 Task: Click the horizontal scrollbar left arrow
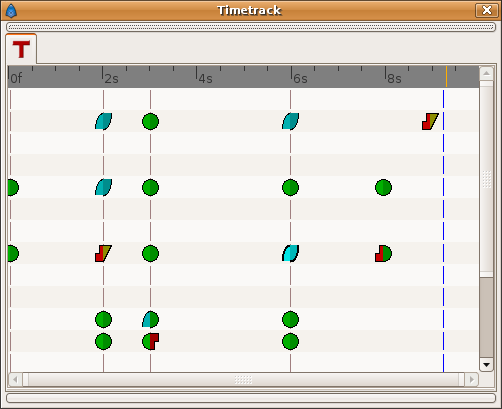(x=15, y=379)
